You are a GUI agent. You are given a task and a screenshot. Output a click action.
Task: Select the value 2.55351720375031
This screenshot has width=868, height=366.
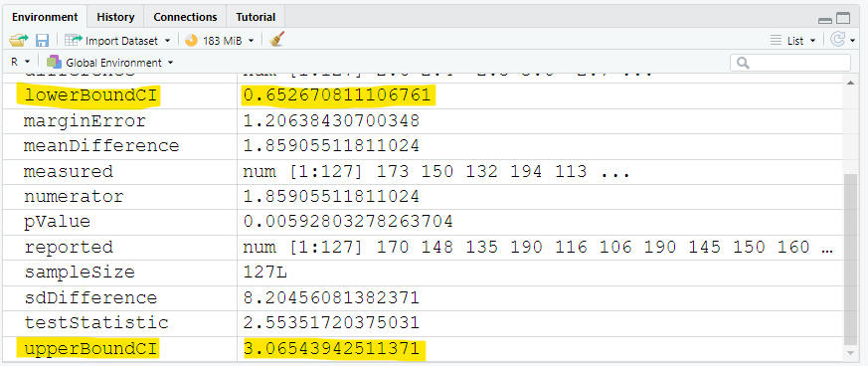click(x=331, y=323)
